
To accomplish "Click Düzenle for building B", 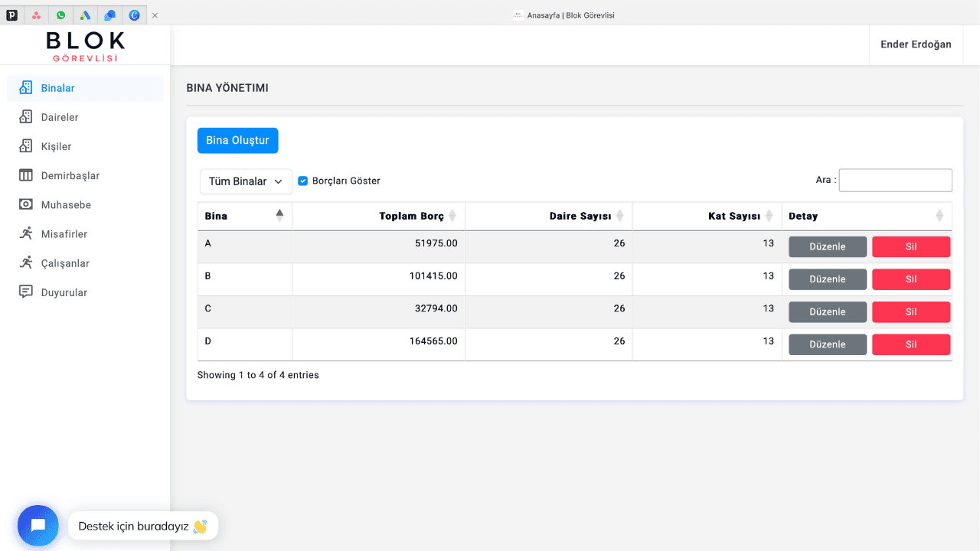I will tap(828, 279).
